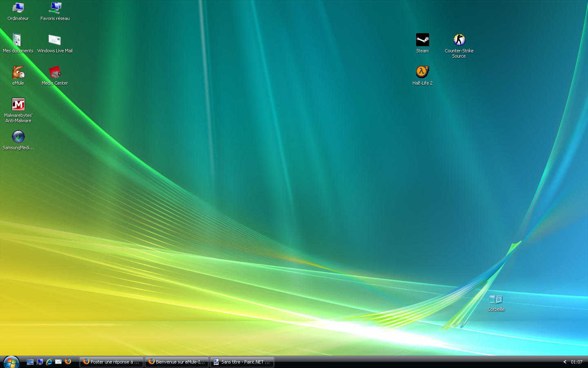This screenshot has height=368, width=588.
Task: Select the Corbeille recycle bin
Action: pyautogui.click(x=496, y=303)
